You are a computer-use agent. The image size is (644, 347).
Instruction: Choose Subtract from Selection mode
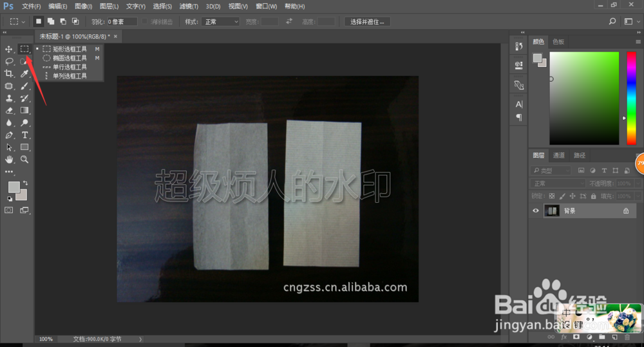(63, 21)
